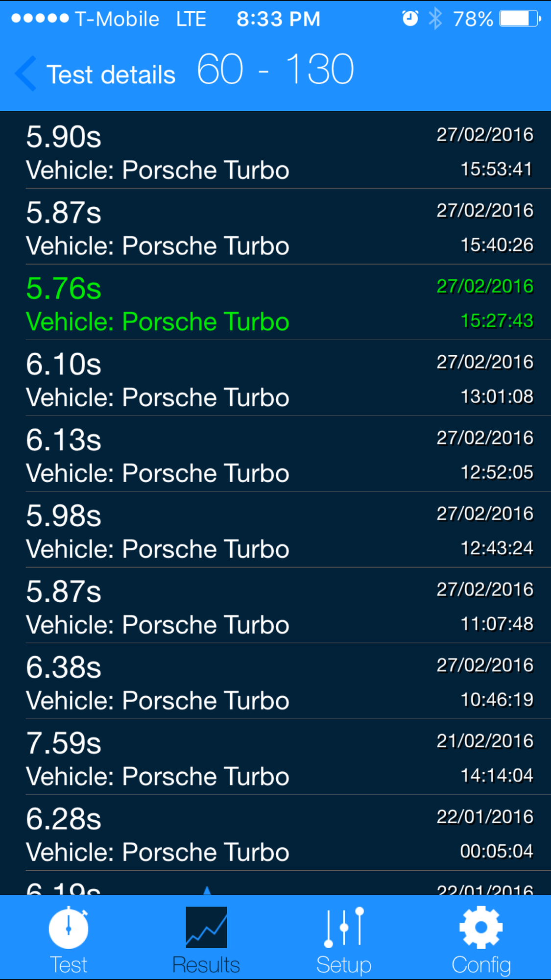Switch to the Results tab label

(x=206, y=965)
